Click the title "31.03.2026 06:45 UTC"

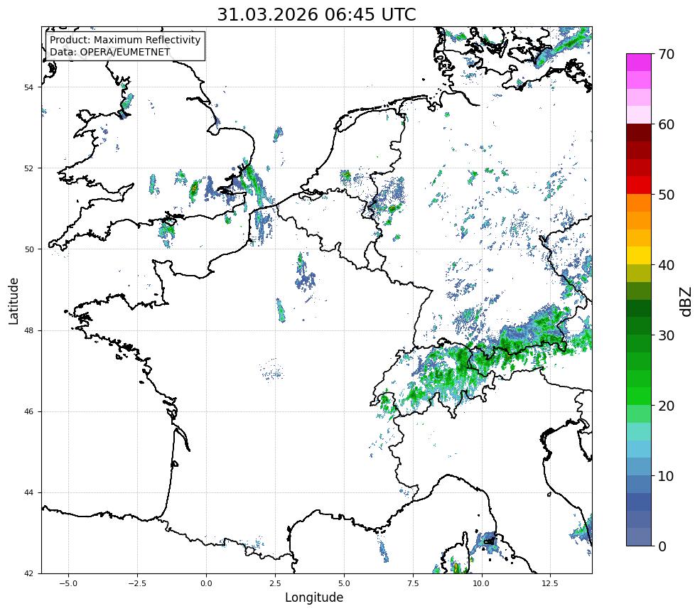pyautogui.click(x=316, y=14)
